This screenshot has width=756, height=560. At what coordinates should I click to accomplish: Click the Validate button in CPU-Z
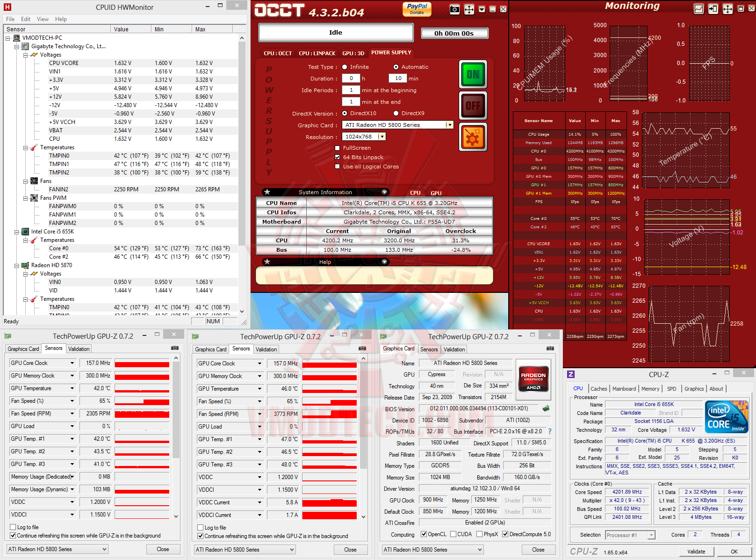pos(696,552)
